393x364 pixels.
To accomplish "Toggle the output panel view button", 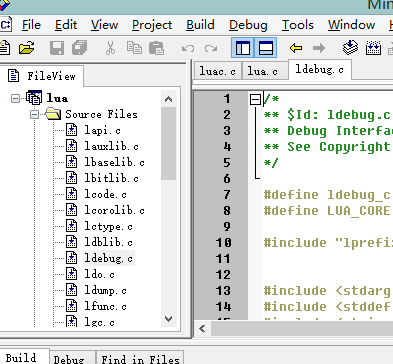I will [266, 48].
